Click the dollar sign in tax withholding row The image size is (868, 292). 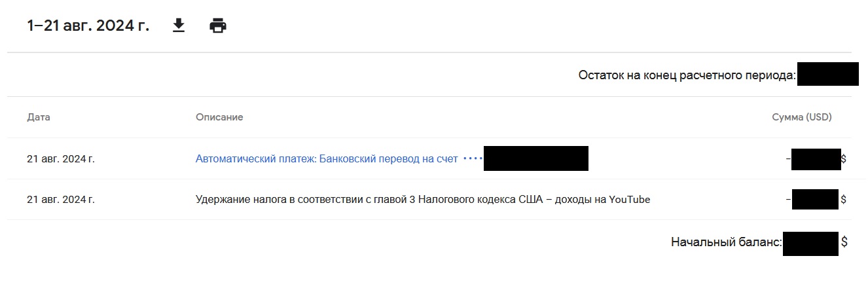click(x=844, y=199)
